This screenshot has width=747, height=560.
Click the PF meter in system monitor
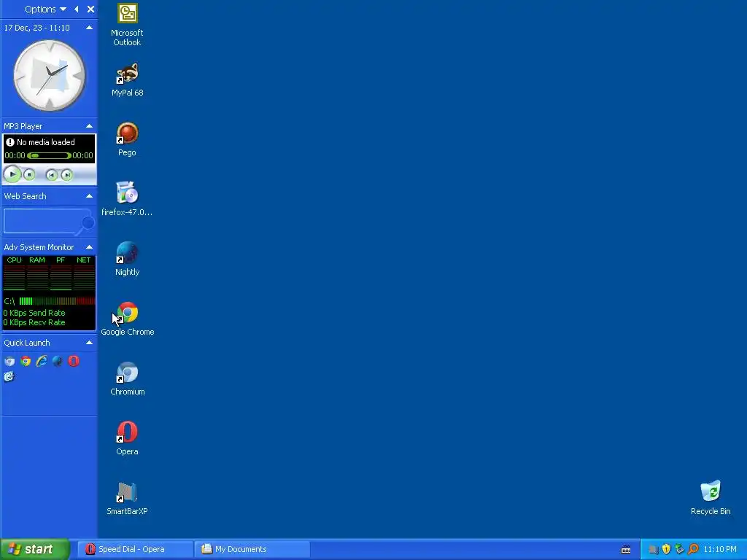click(x=61, y=273)
